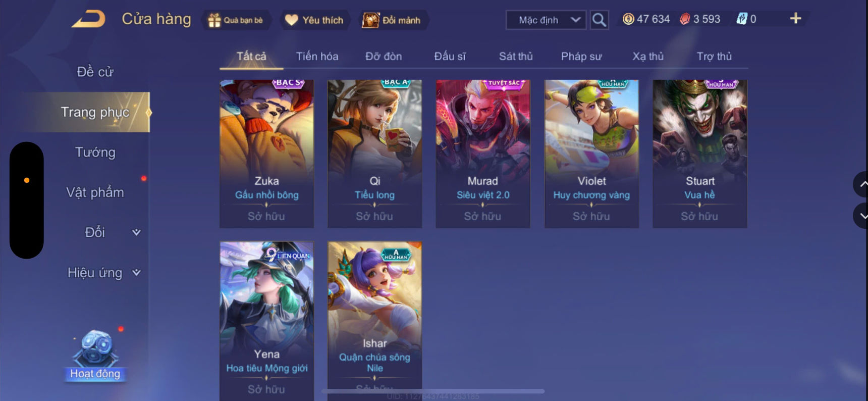Open Đổi mảnh fragment exchange icon
Screen dimensions: 868x401
(x=370, y=20)
